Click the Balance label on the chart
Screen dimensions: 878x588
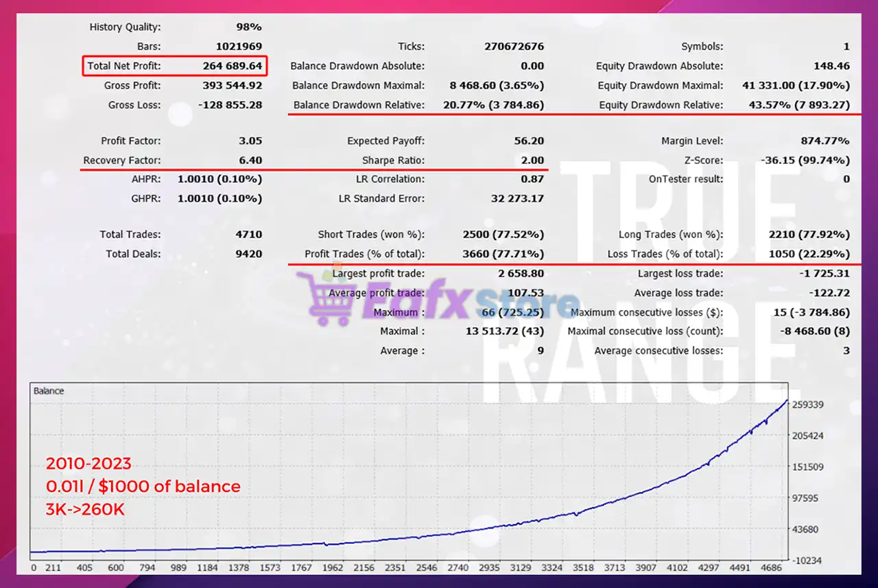tap(47, 390)
